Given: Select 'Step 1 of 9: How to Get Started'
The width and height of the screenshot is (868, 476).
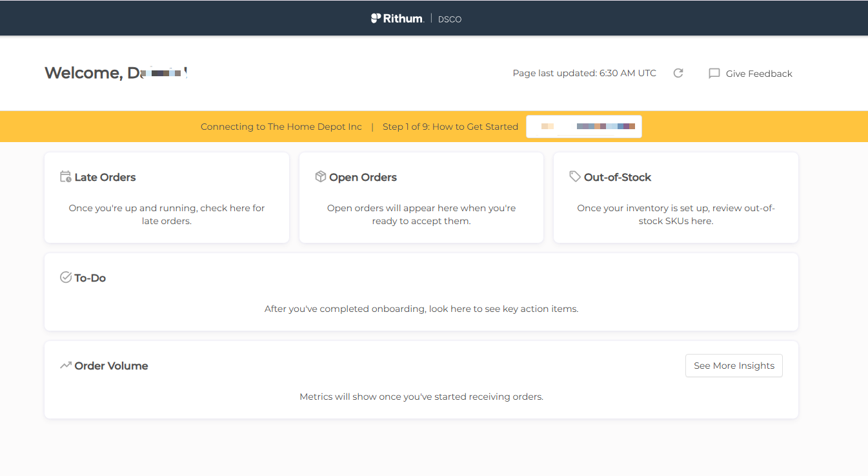Looking at the screenshot, I should [x=450, y=127].
